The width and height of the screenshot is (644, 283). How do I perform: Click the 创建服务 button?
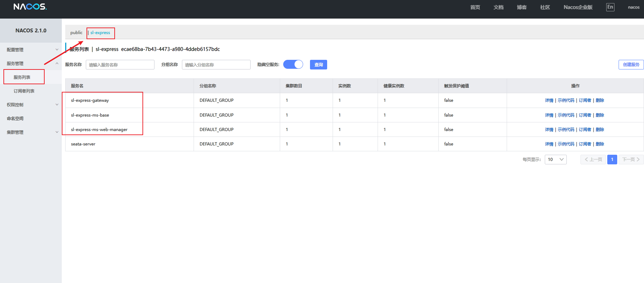(x=631, y=65)
